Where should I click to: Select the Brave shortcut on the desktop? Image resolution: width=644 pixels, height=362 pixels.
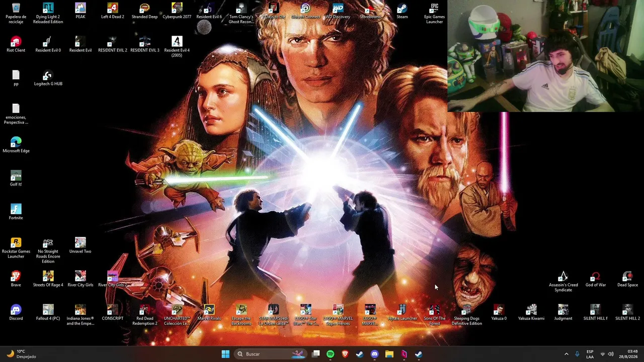click(x=16, y=279)
